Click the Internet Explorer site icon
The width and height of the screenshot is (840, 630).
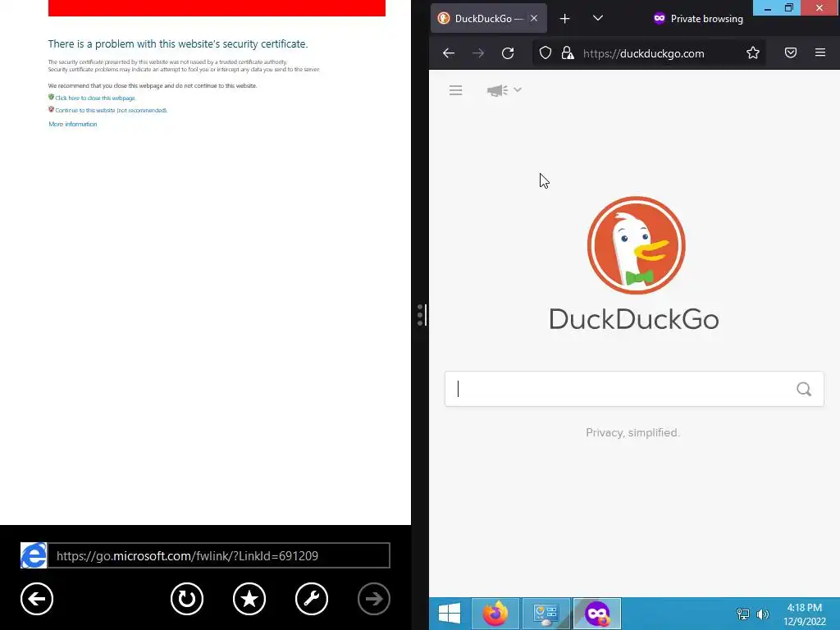(x=33, y=555)
